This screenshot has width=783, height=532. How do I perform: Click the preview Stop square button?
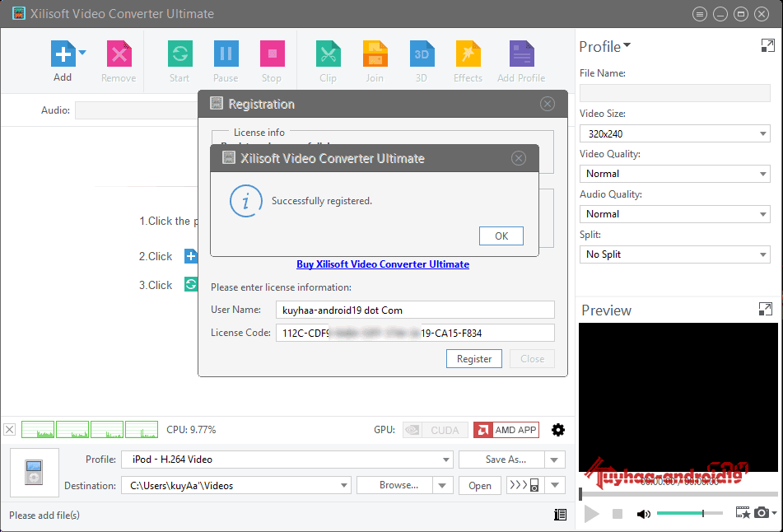[618, 514]
